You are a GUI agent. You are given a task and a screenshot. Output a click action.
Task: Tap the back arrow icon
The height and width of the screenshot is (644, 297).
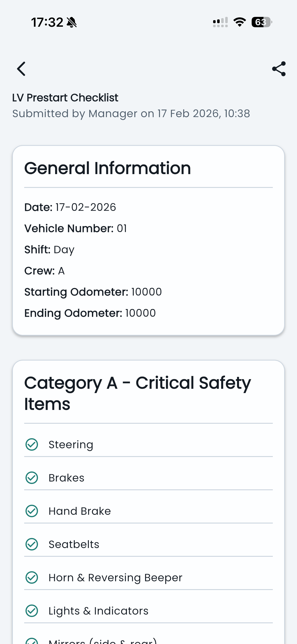tap(21, 69)
